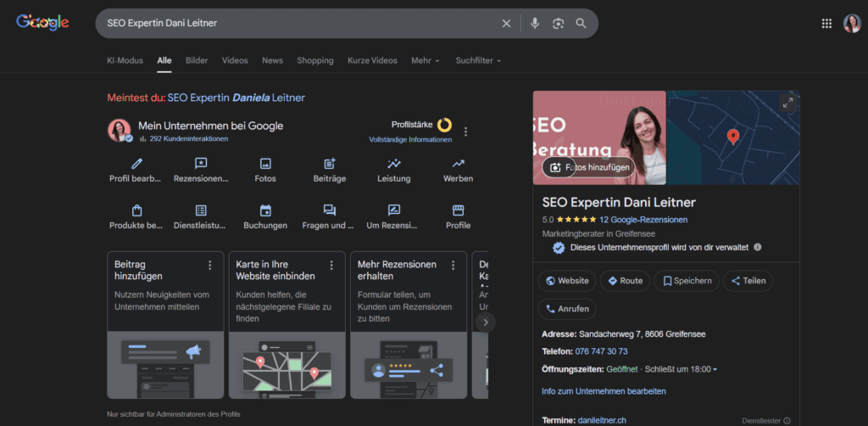Open Rezensionen star icon

201,164
